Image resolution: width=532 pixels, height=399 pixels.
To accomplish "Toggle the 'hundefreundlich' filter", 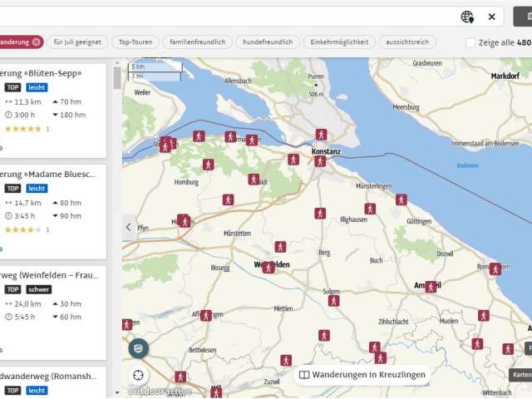I will pyautogui.click(x=268, y=42).
